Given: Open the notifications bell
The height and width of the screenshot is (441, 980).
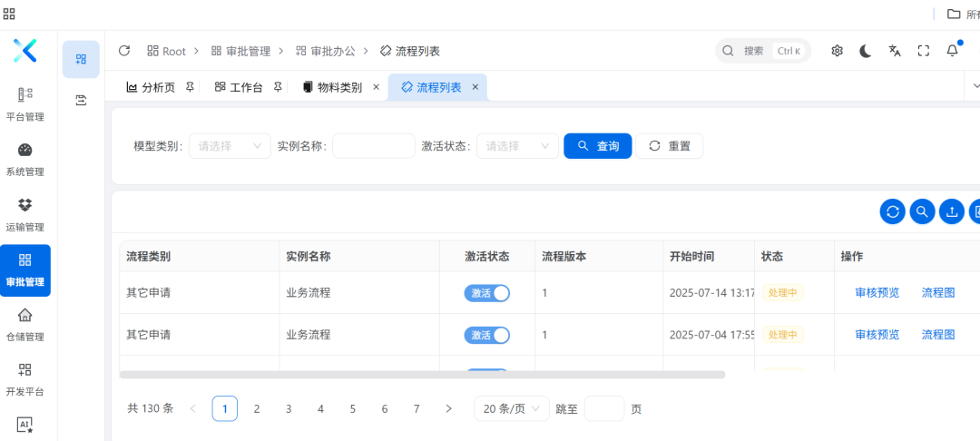Looking at the screenshot, I should click(x=953, y=51).
